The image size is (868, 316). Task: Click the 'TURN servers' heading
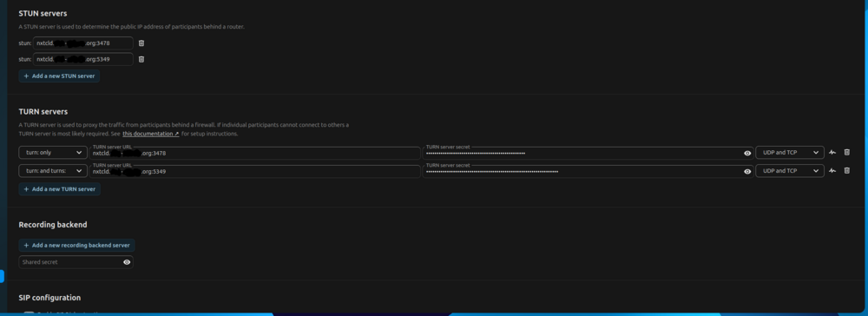(43, 112)
